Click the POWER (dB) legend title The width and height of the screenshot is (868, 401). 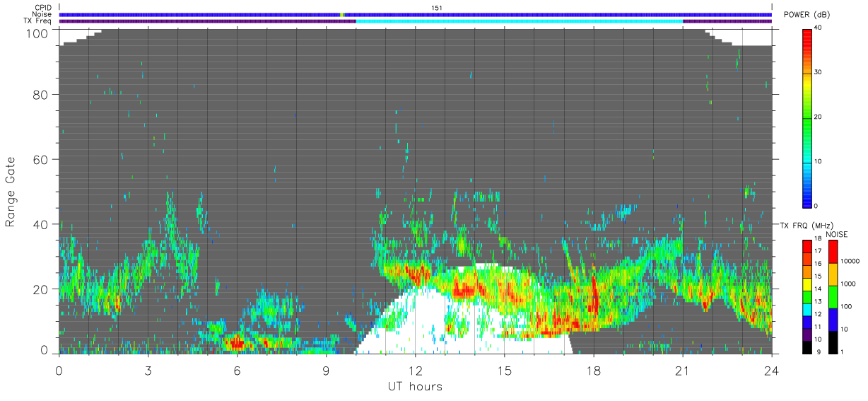(x=807, y=15)
